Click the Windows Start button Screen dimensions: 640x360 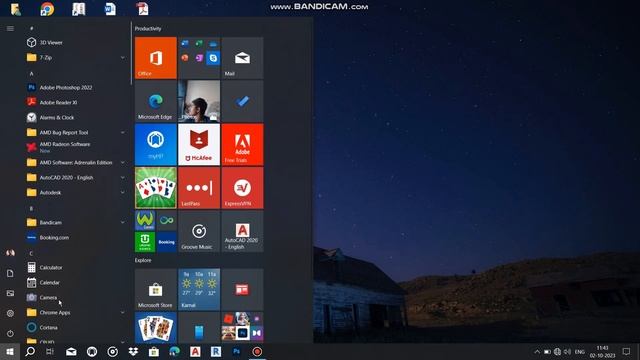click(x=10, y=351)
